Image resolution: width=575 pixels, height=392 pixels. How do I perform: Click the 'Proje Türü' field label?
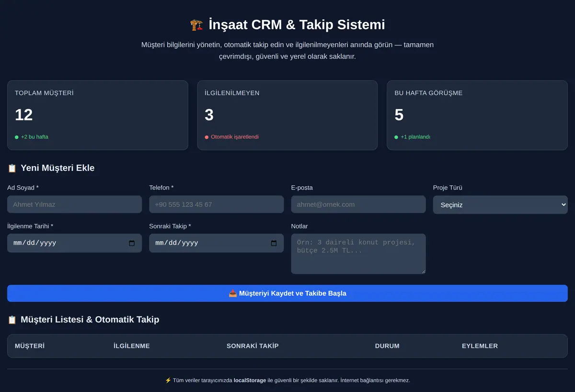coord(448,188)
